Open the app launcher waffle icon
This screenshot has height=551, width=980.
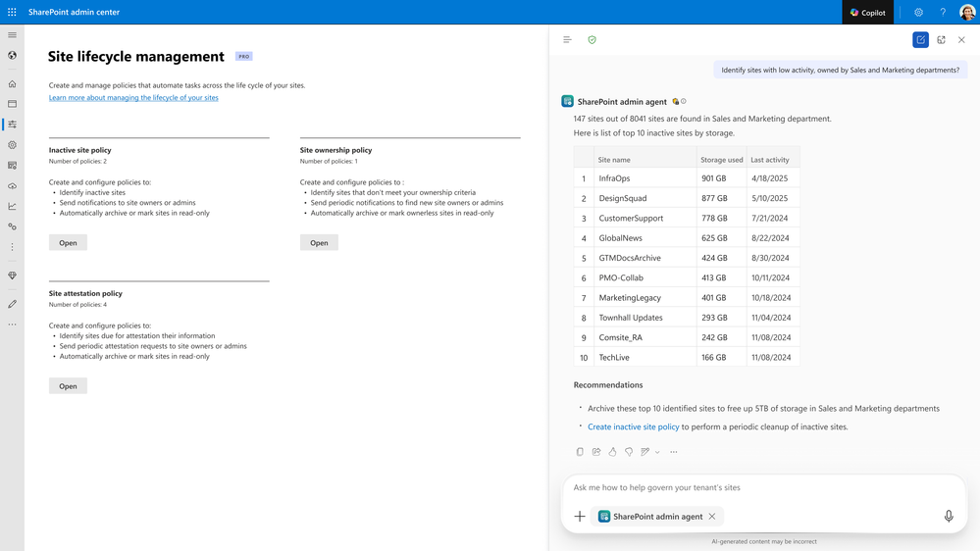(12, 12)
